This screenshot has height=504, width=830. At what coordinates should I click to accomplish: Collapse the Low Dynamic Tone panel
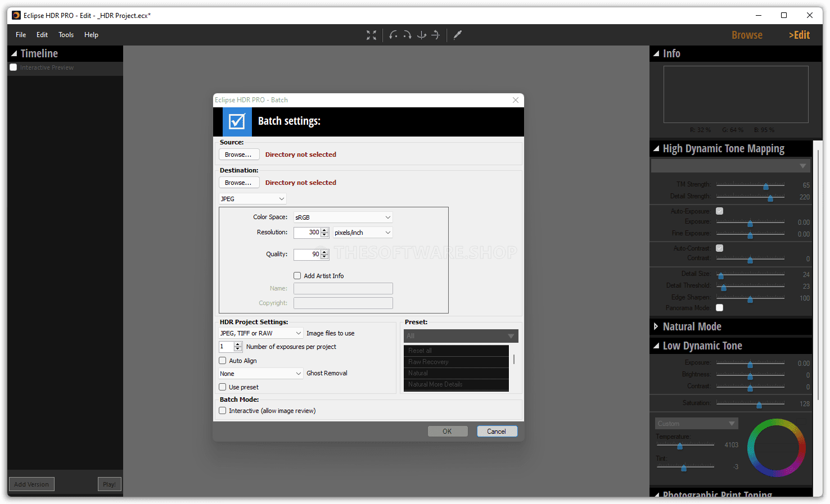click(x=656, y=346)
